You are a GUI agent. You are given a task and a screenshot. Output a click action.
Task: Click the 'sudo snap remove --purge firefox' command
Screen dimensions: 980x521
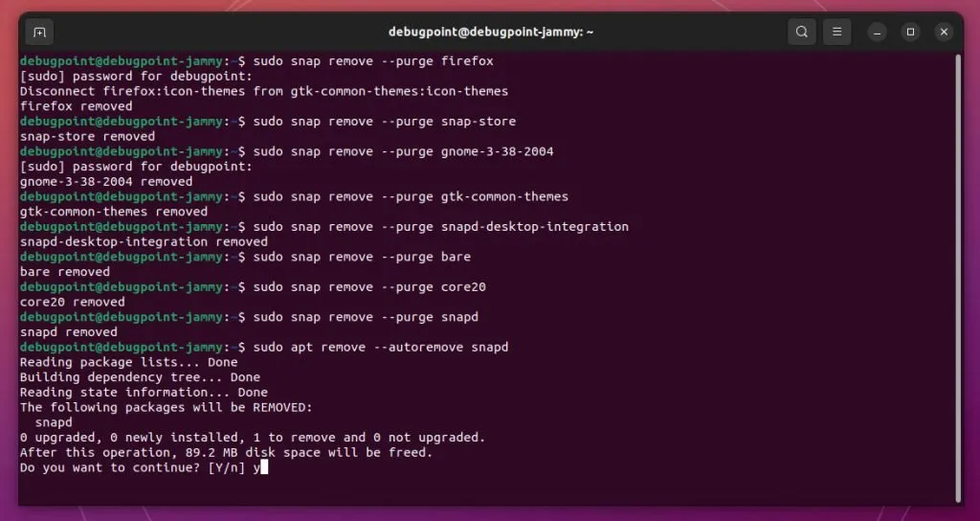tap(373, 61)
